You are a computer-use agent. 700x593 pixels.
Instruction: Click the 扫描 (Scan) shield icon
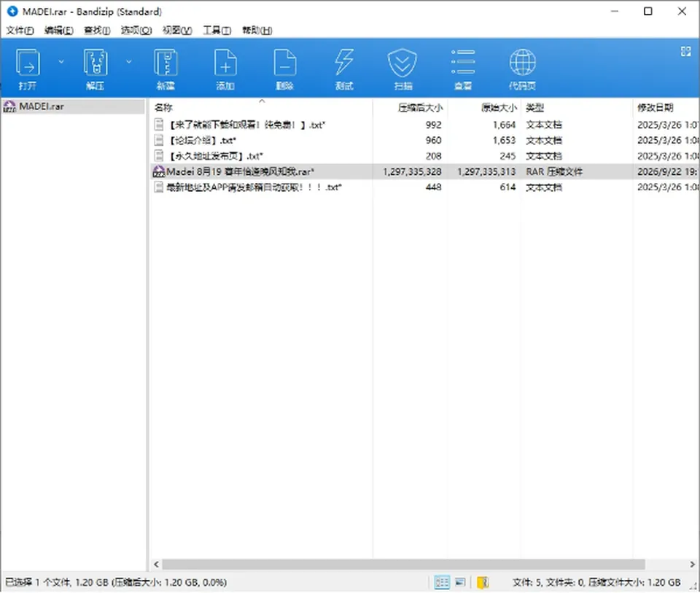coord(402,63)
